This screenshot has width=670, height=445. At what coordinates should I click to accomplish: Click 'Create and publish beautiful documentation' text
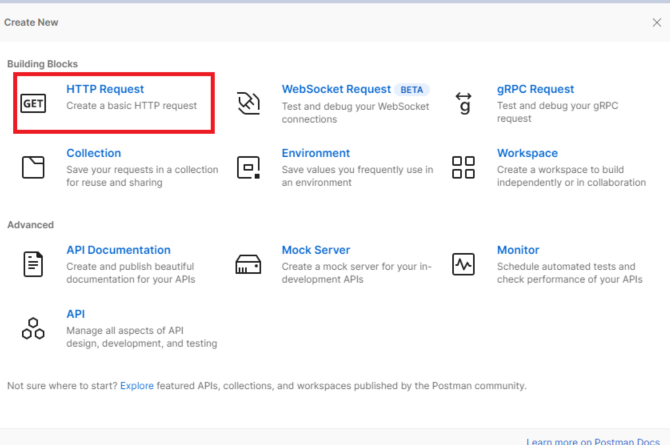131,273
